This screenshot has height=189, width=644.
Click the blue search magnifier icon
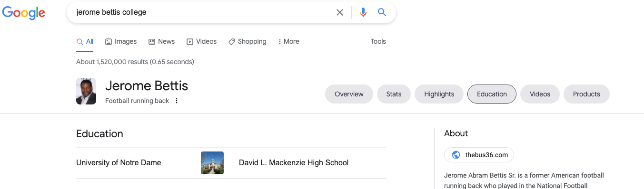(x=382, y=12)
